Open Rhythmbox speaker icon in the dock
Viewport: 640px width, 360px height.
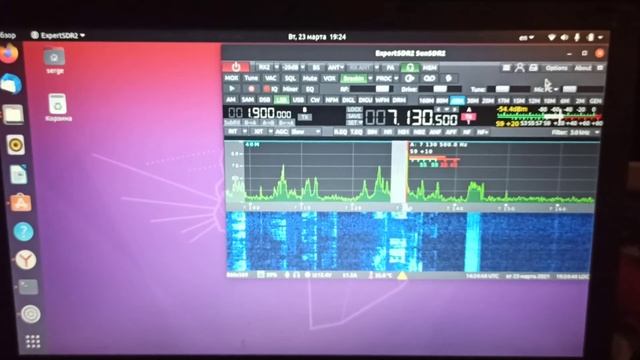[16, 144]
